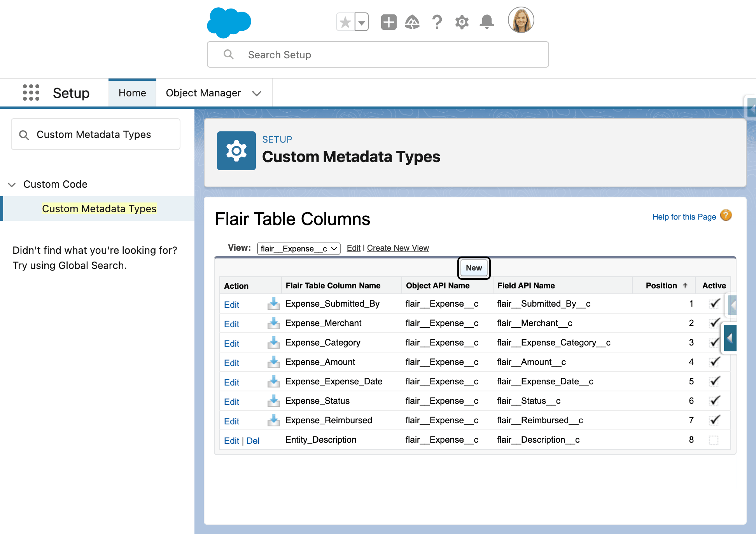
Task: Edit the Expense_Merchant row
Action: pos(231,324)
